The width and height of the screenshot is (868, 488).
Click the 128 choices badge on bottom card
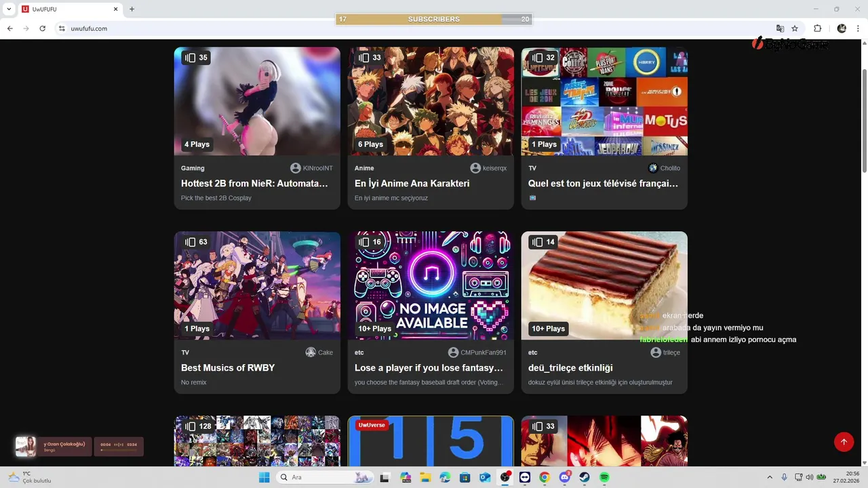[198, 426]
